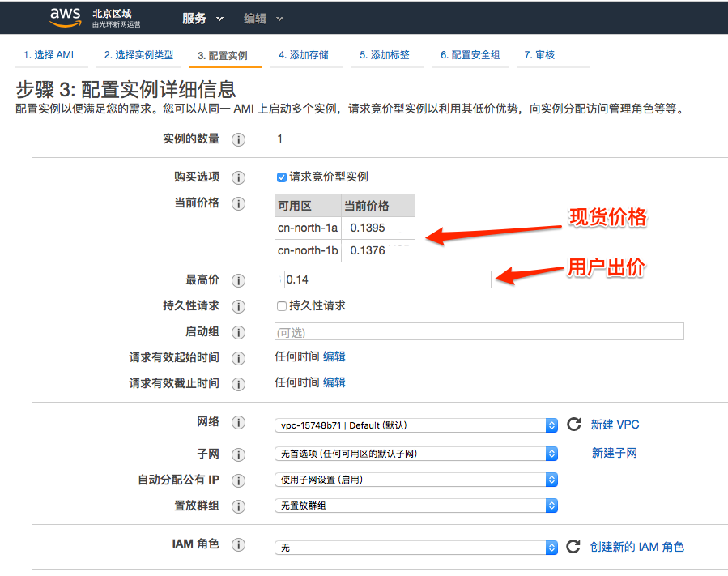Image resolution: width=728 pixels, height=576 pixels.
Task: Go to step 5 添加标签 tab
Action: click(385, 55)
